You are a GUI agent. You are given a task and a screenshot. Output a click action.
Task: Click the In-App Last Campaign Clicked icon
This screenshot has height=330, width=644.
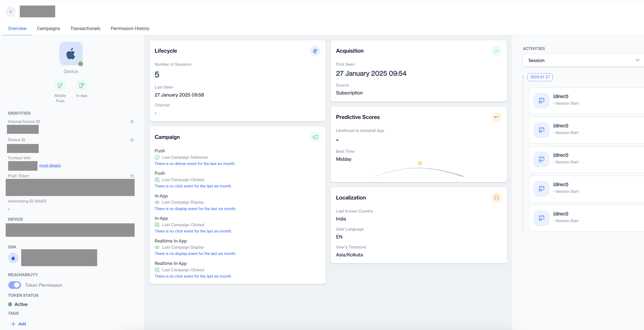[x=157, y=225]
